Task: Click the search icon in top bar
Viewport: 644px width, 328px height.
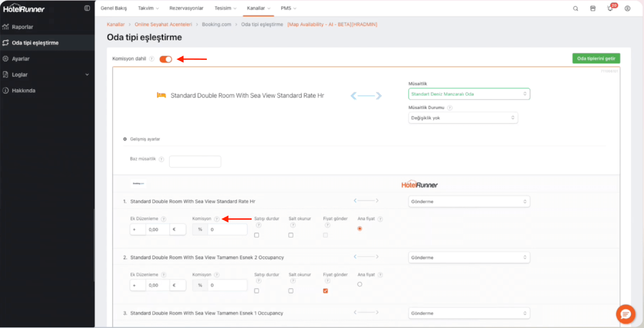Action: (x=576, y=8)
